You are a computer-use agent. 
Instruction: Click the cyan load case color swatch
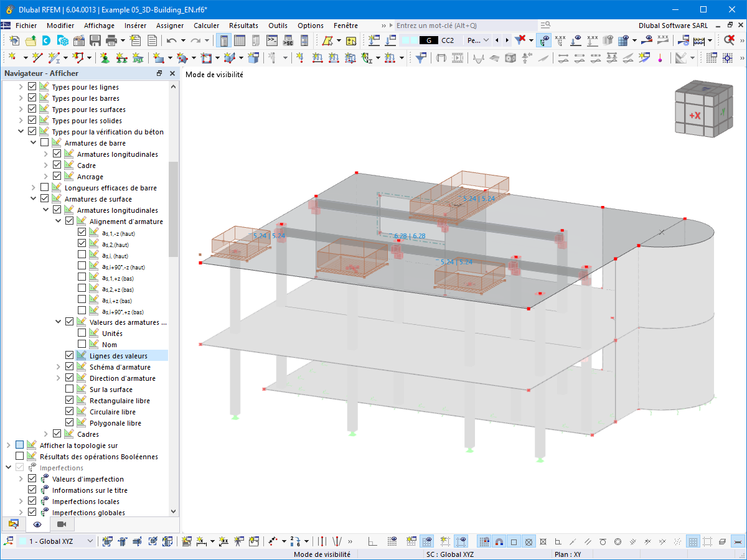(x=409, y=40)
